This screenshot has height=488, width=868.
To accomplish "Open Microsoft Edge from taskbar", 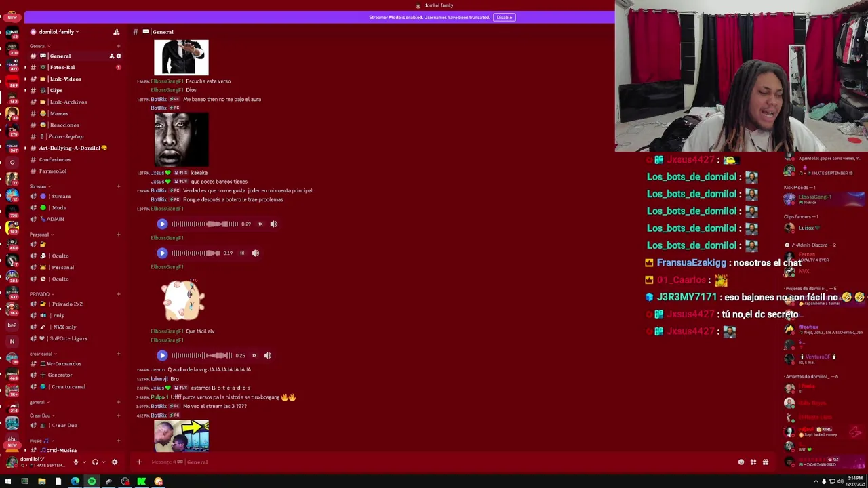I will pyautogui.click(x=75, y=481).
